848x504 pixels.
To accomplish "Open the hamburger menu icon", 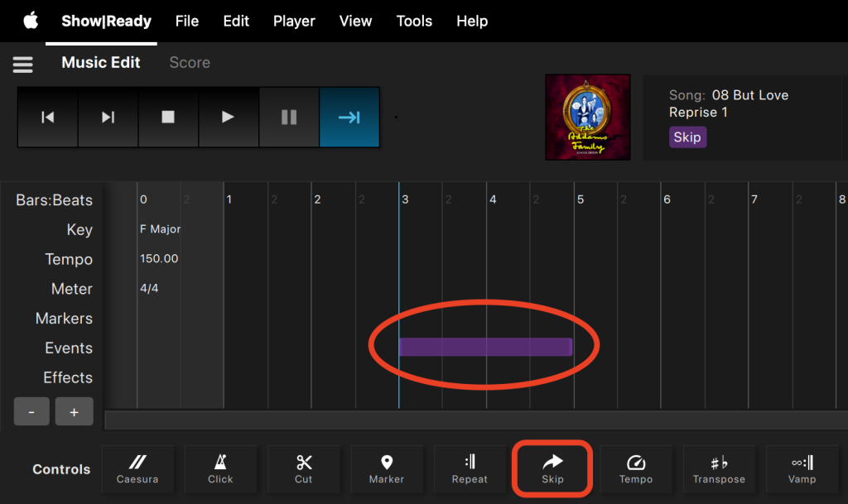I will tap(22, 64).
